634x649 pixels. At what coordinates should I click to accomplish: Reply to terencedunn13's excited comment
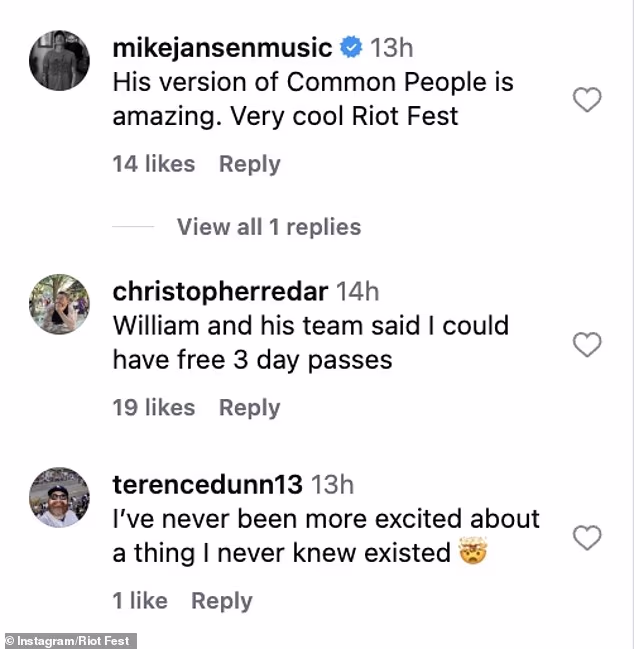pyautogui.click(x=222, y=601)
